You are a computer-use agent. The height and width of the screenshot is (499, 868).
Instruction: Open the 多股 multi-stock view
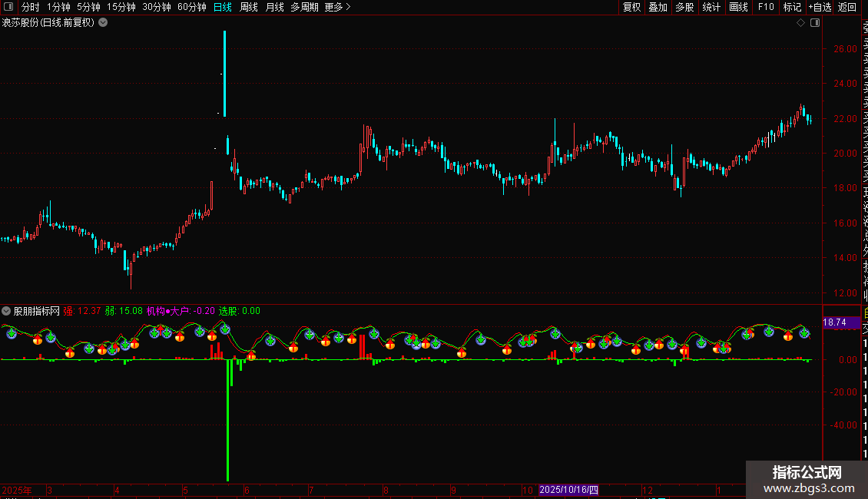point(684,7)
